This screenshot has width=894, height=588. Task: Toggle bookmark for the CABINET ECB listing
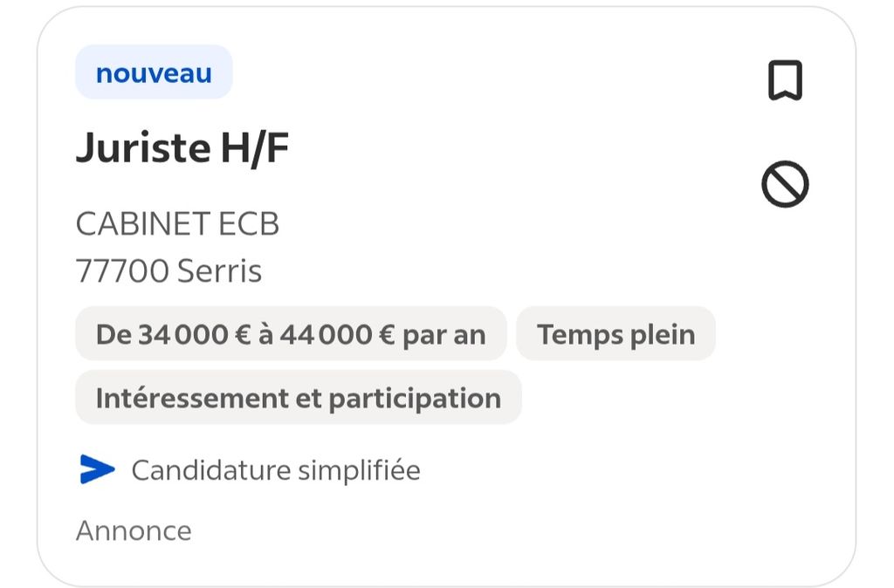point(785,81)
